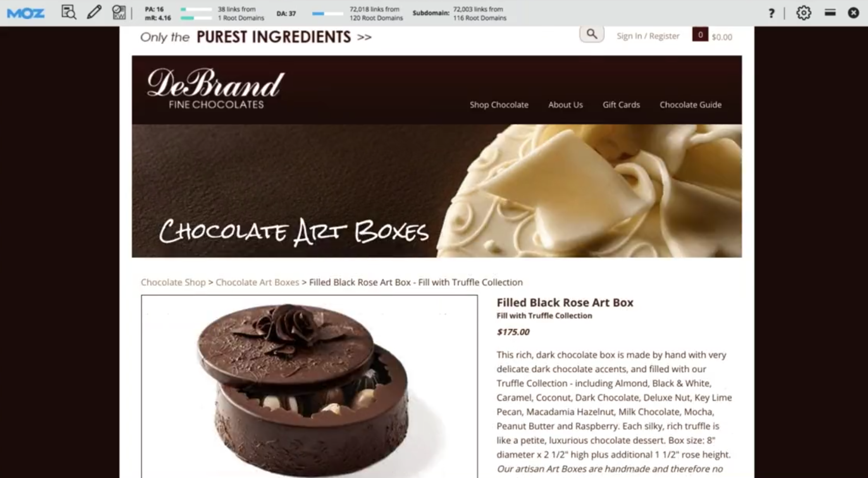Screen dimensions: 868x478
Task: Open MozBar settings gear
Action: tap(804, 13)
